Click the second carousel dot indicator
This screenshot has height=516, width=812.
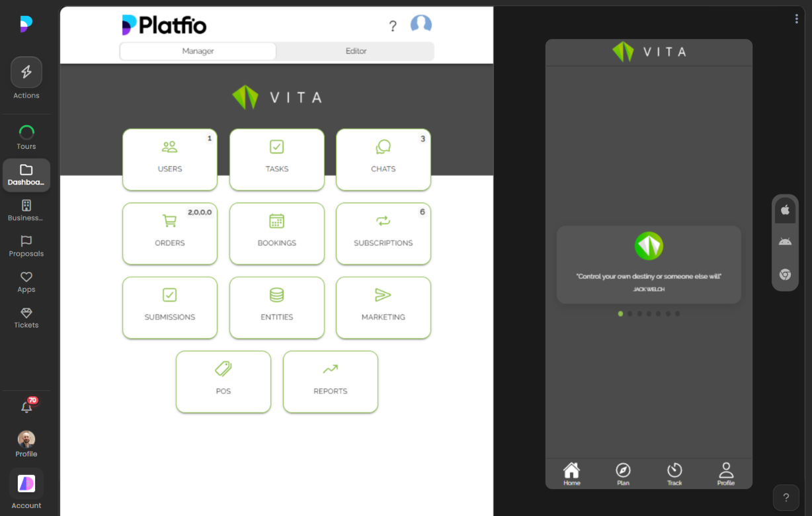[x=630, y=314]
